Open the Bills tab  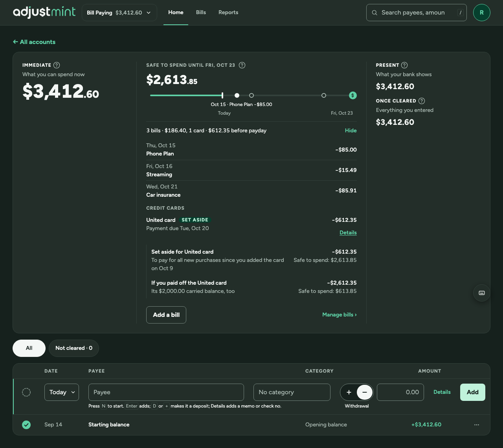[x=201, y=13]
